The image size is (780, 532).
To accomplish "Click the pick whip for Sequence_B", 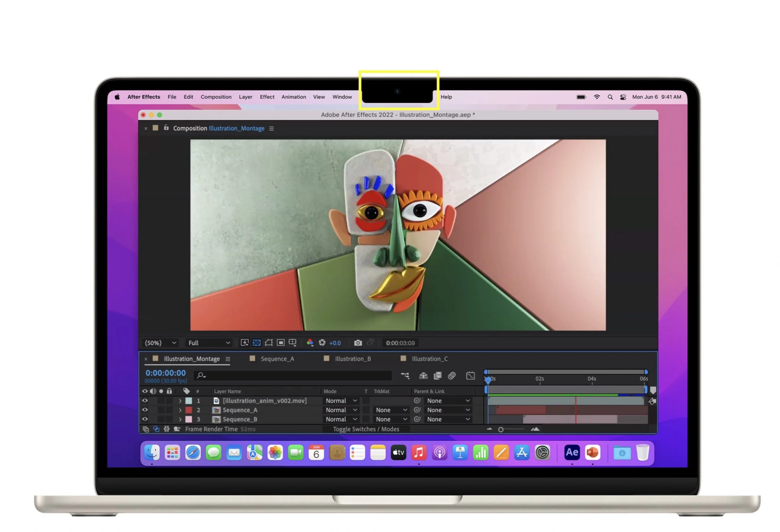I will click(417, 419).
